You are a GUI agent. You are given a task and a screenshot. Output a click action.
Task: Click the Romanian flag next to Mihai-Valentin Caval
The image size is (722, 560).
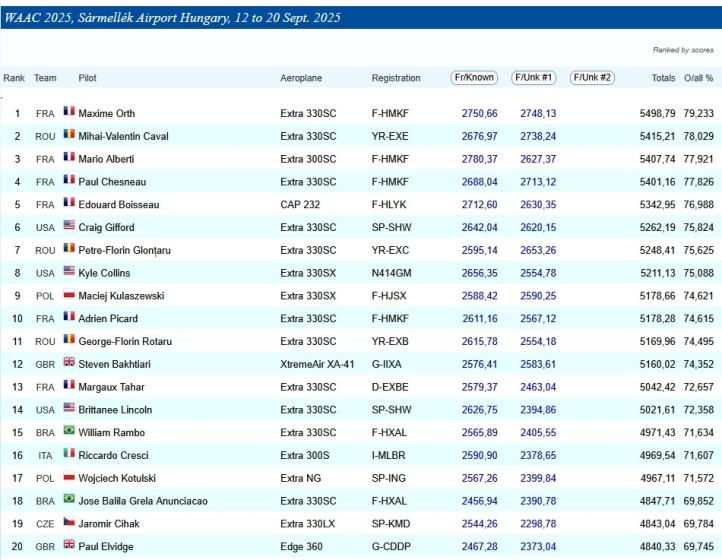[69, 136]
